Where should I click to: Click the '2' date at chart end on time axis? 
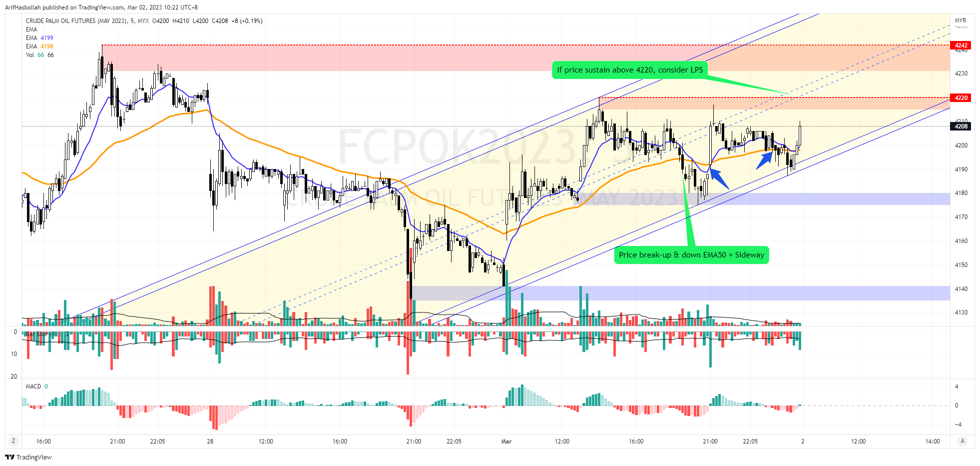tap(803, 441)
